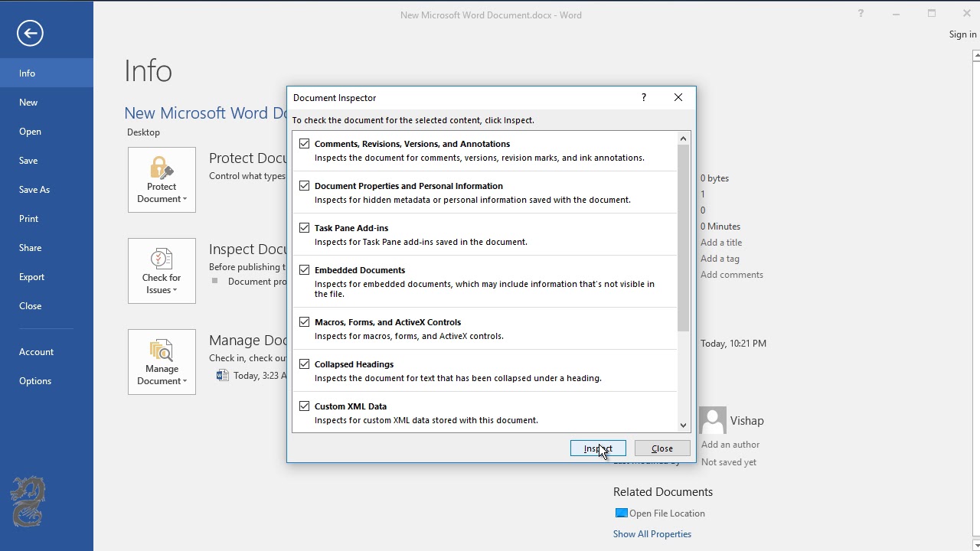Select Close in the backstage menu

tap(47, 306)
